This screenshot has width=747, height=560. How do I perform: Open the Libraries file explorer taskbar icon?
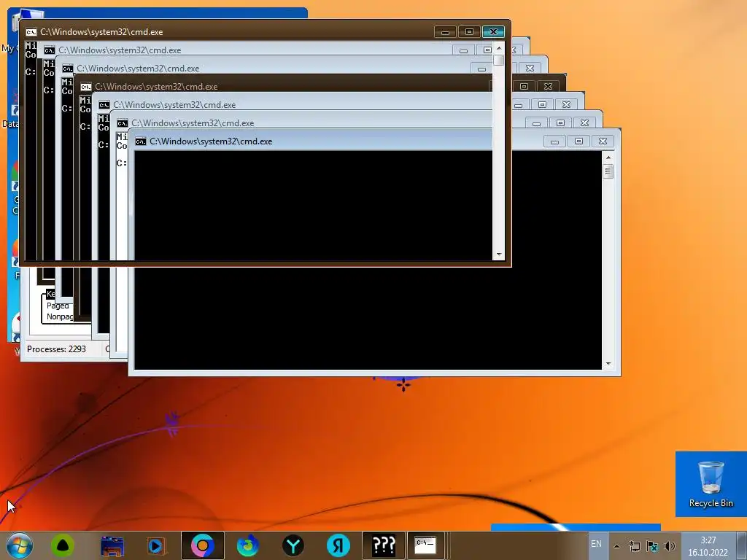(112, 545)
